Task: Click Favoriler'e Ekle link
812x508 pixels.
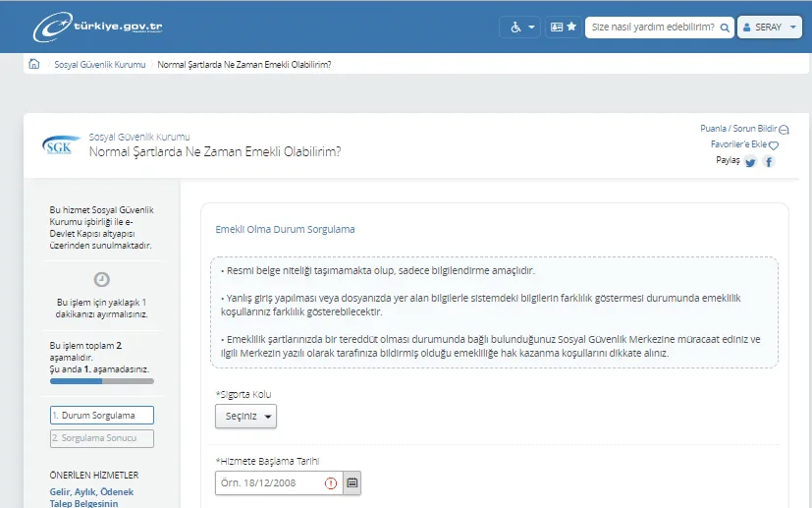Action: coord(744,144)
